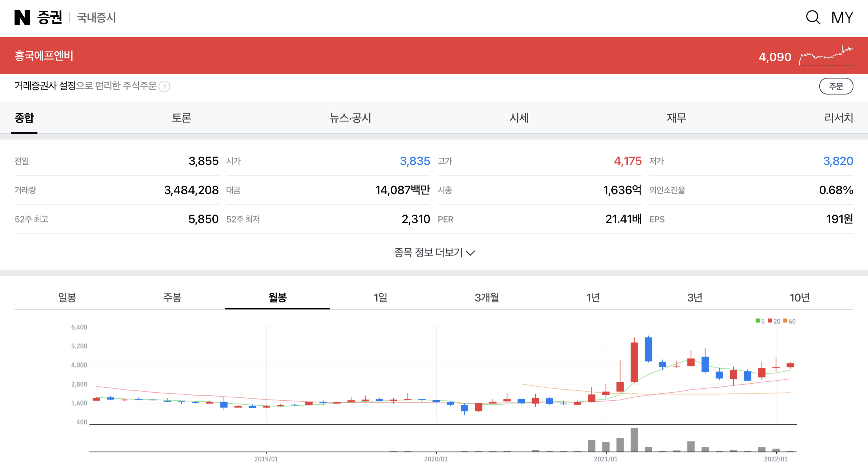The image size is (868, 469).
Task: Click the 400 y-axis label
Action: point(81,422)
